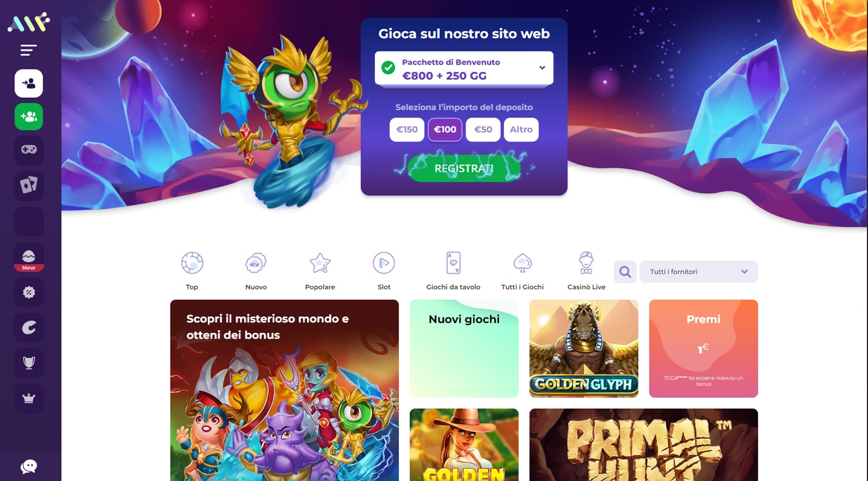The image size is (868, 481).
Task: Open the playing cards sidebar icon
Action: coord(29,186)
